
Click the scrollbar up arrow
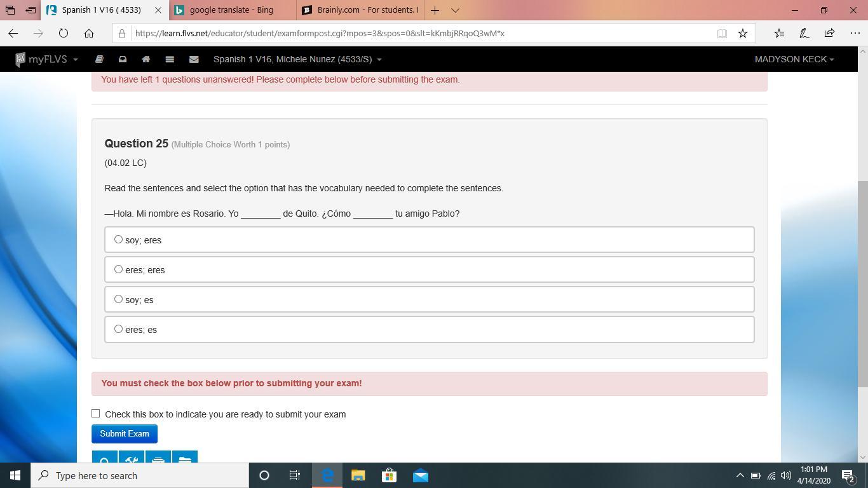tap(862, 51)
